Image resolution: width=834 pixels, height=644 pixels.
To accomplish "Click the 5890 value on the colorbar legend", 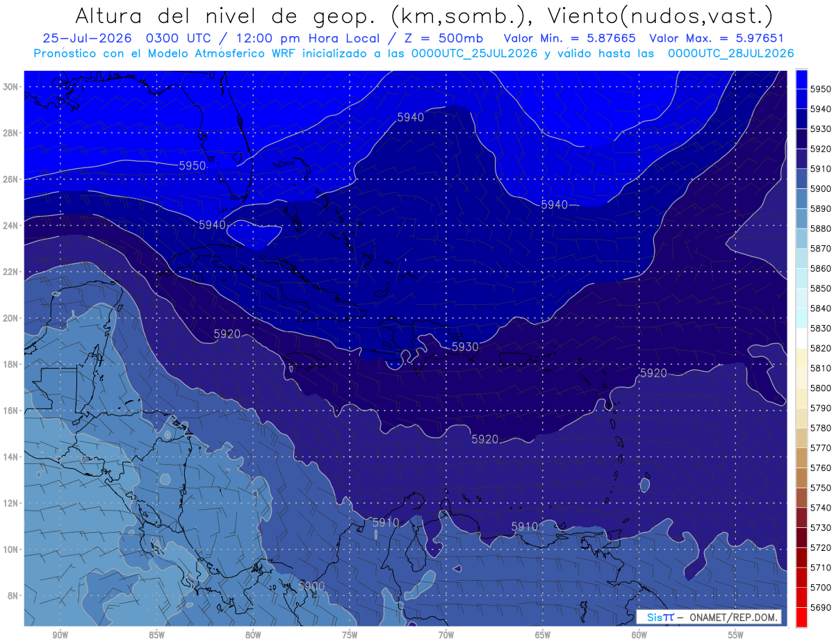I will 820,208.
